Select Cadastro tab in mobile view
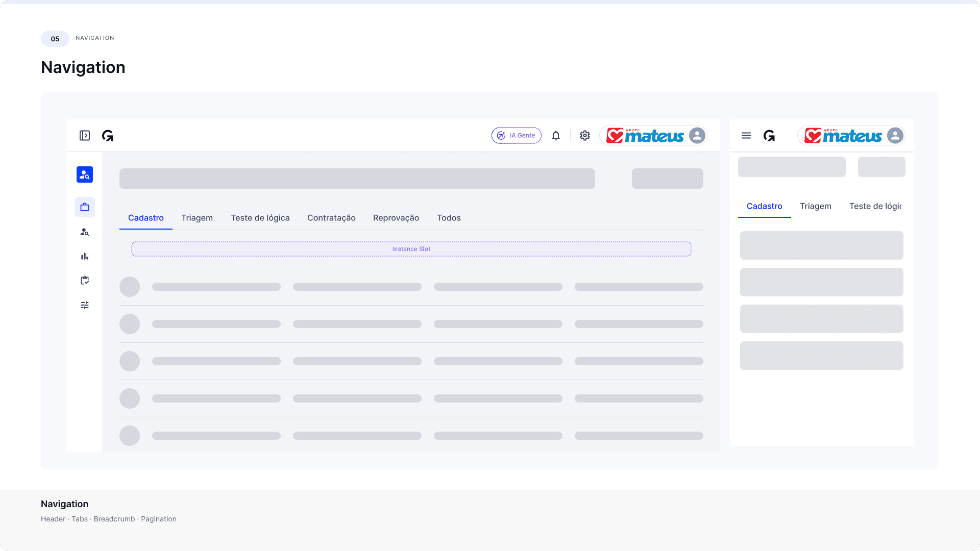The image size is (980, 551). pyautogui.click(x=765, y=206)
